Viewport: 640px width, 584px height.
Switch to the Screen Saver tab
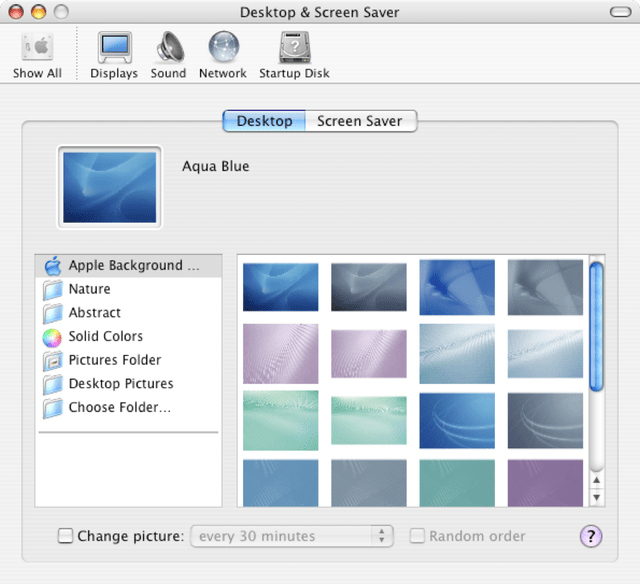click(359, 121)
